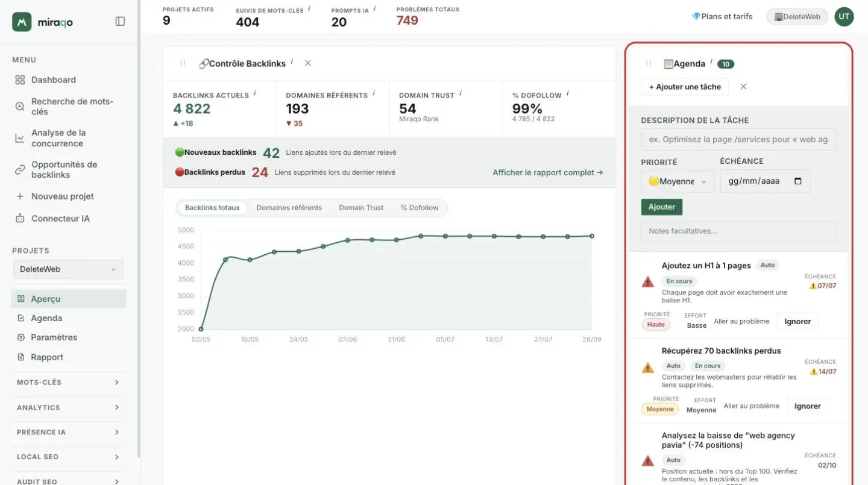Select Aperçu in the project menu

(69, 299)
